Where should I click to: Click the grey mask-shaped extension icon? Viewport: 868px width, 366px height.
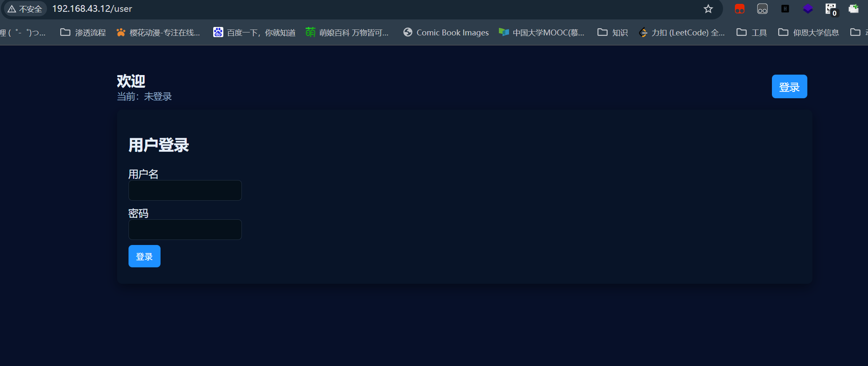[x=762, y=9]
